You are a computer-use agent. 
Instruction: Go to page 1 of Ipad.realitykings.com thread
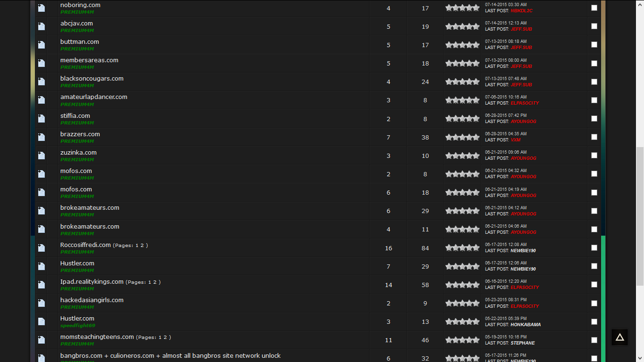150,282
